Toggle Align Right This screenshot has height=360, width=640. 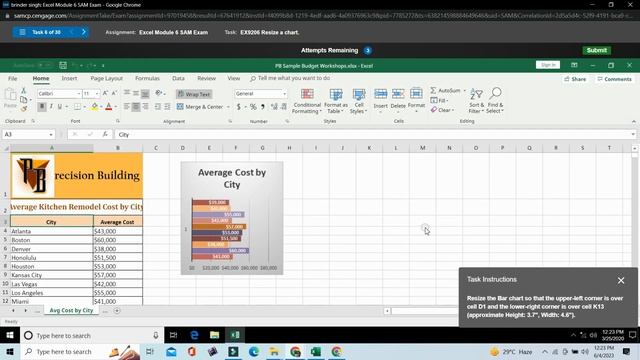(145, 107)
